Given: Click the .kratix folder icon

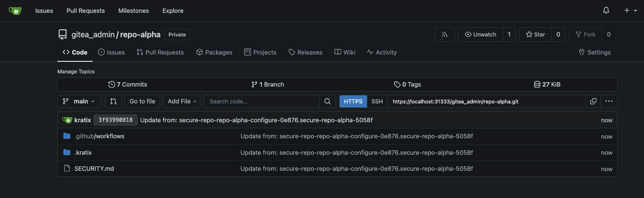Looking at the screenshot, I should tap(67, 152).
